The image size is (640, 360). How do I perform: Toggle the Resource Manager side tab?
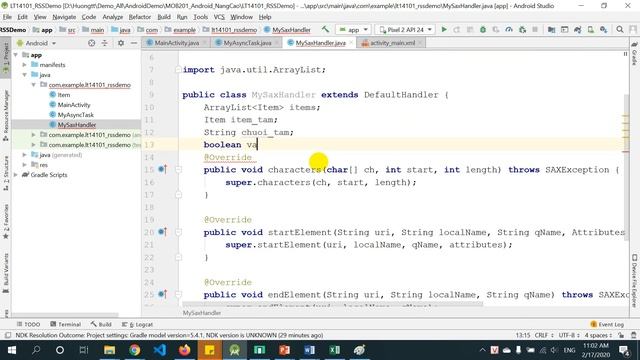6,115
